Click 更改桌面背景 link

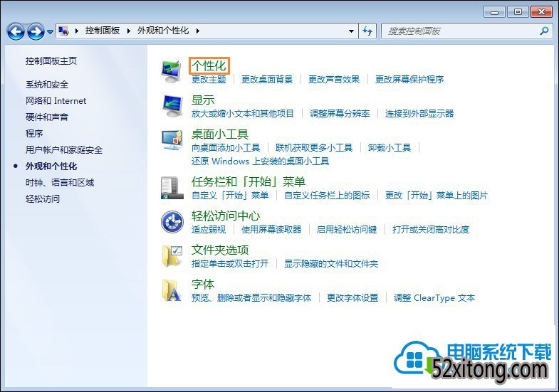coord(267,80)
